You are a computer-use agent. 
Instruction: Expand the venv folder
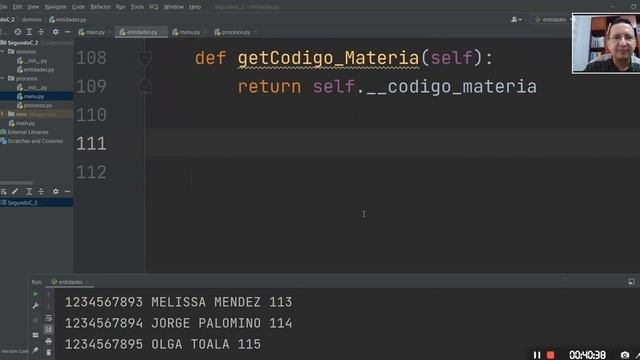coord(2,114)
